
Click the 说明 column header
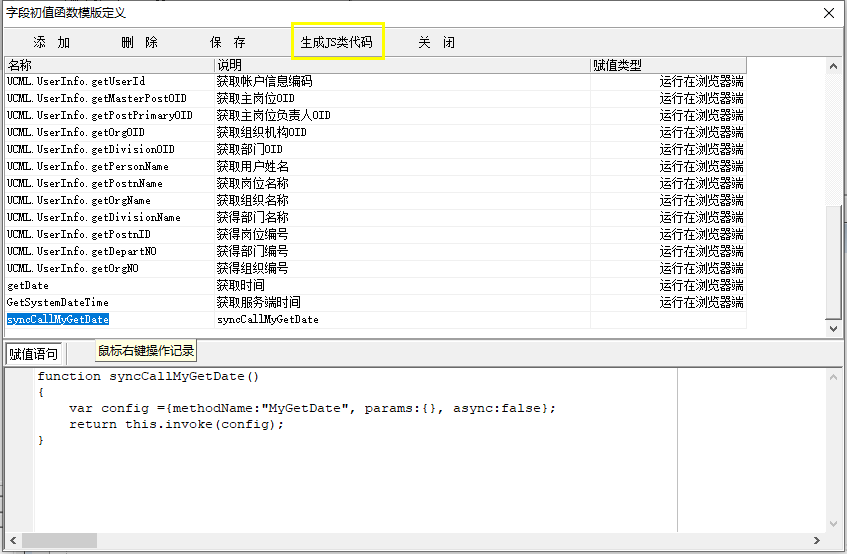400,65
